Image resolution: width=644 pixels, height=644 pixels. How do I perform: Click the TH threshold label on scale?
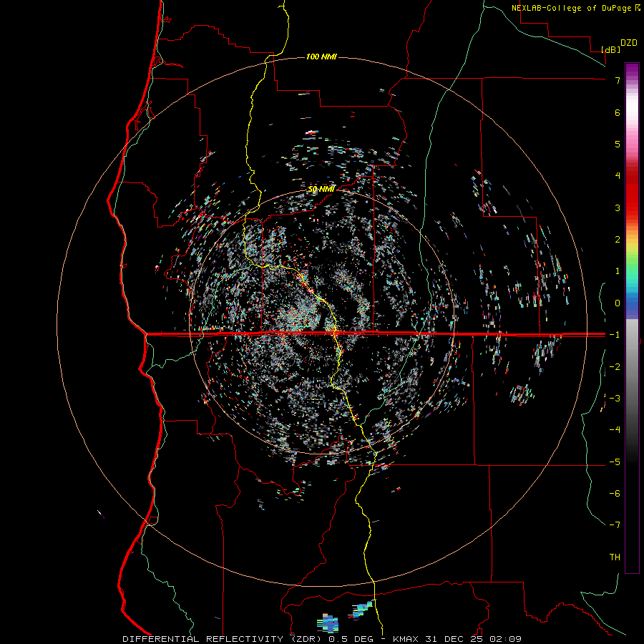pyautogui.click(x=615, y=557)
